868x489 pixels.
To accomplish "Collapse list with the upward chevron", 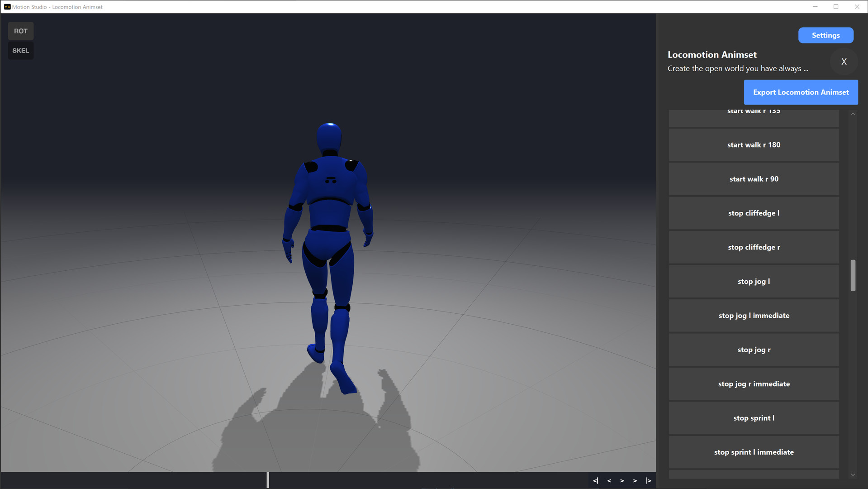I will click(853, 114).
